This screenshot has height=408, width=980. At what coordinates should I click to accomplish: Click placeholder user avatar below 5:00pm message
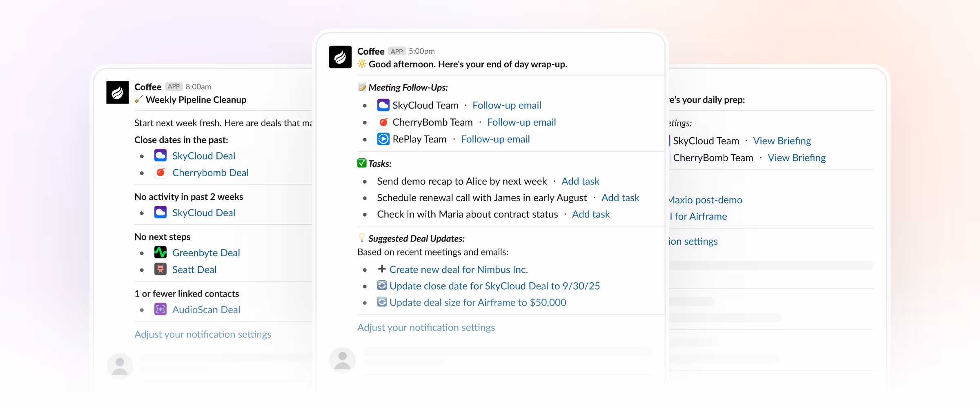pos(342,361)
